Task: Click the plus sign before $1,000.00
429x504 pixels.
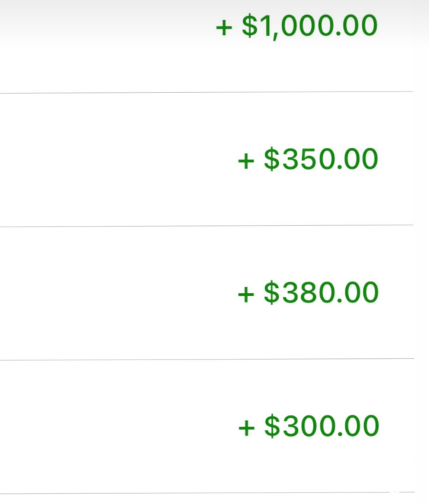Action: 224,28
